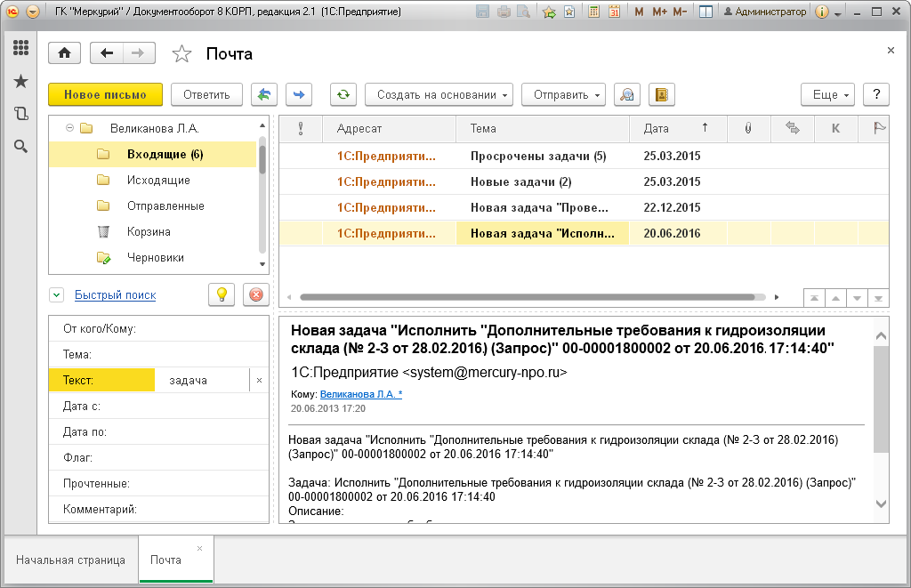The height and width of the screenshot is (588, 911).
Task: Clear the quick search with red cross
Action: pyautogui.click(x=255, y=294)
